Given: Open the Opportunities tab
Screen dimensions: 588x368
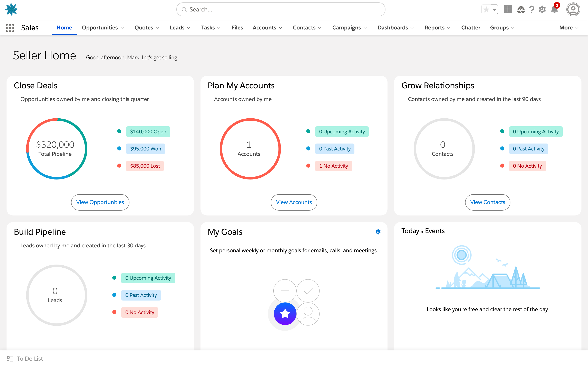Looking at the screenshot, I should 100,28.
